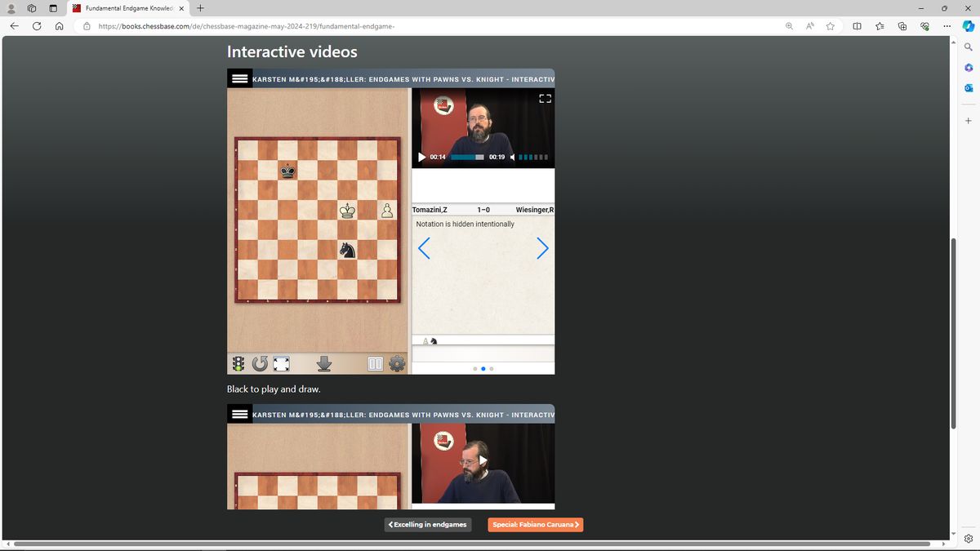
Task: Go to 'Special: Fabiano Caruana' next page
Action: [x=536, y=524]
